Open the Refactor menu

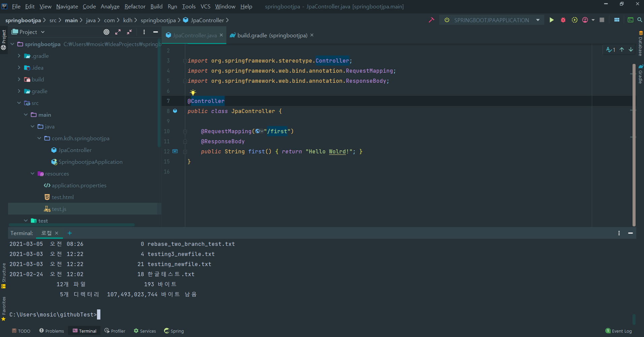[135, 6]
